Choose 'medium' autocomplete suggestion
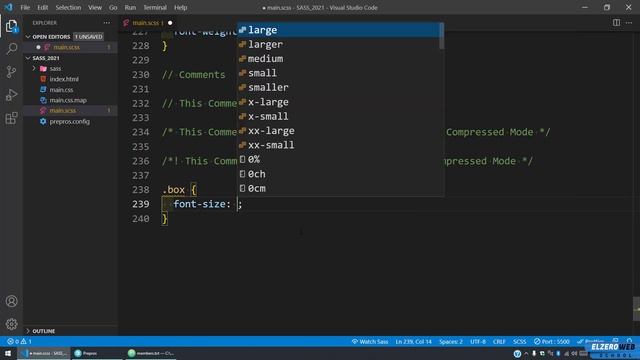The image size is (640, 360). click(x=339, y=59)
